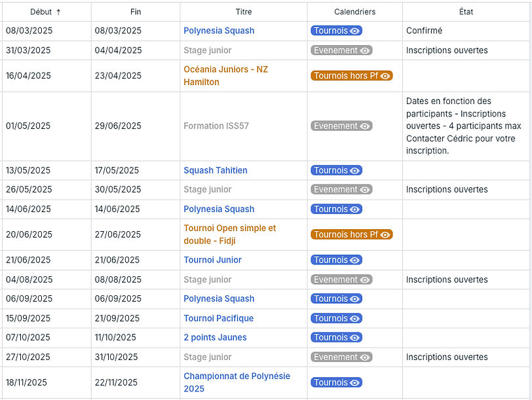
Task: Toggle eye icon on Squash Tahitien Tournois badge
Action: click(354, 170)
